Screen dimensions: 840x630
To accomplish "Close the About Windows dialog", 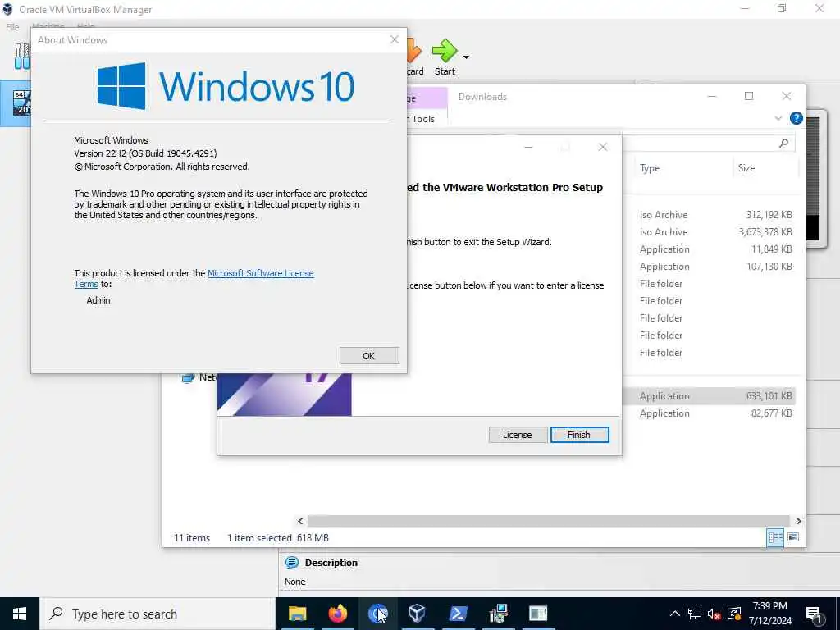I will click(395, 39).
